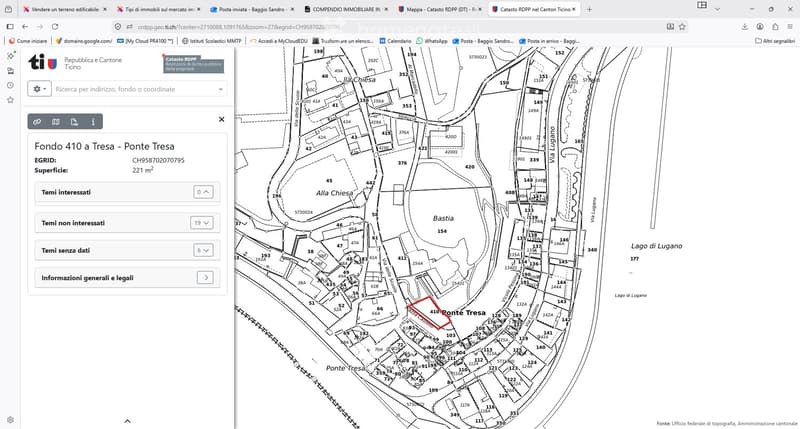This screenshot has width=800, height=429.
Task: Click the URL in the address bar
Action: [x=239, y=27]
